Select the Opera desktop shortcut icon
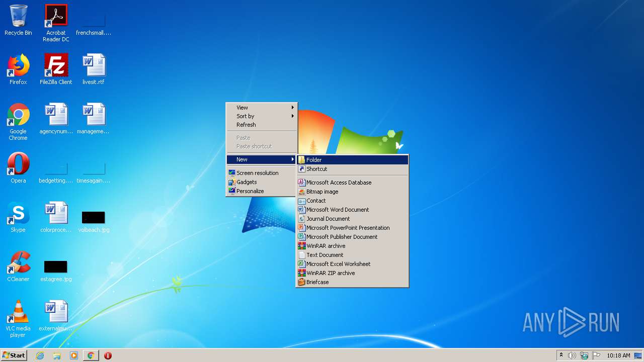 tap(18, 168)
